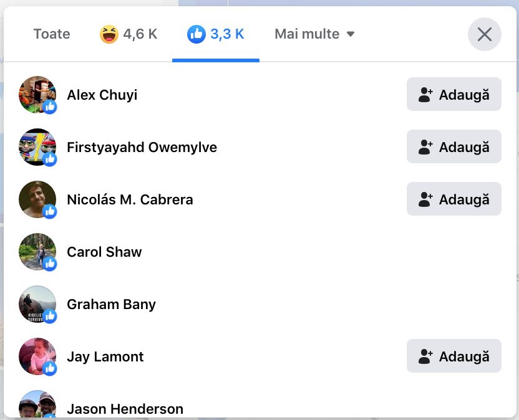Click the Jay Lamont name link
The height and width of the screenshot is (420, 519).
click(x=105, y=357)
